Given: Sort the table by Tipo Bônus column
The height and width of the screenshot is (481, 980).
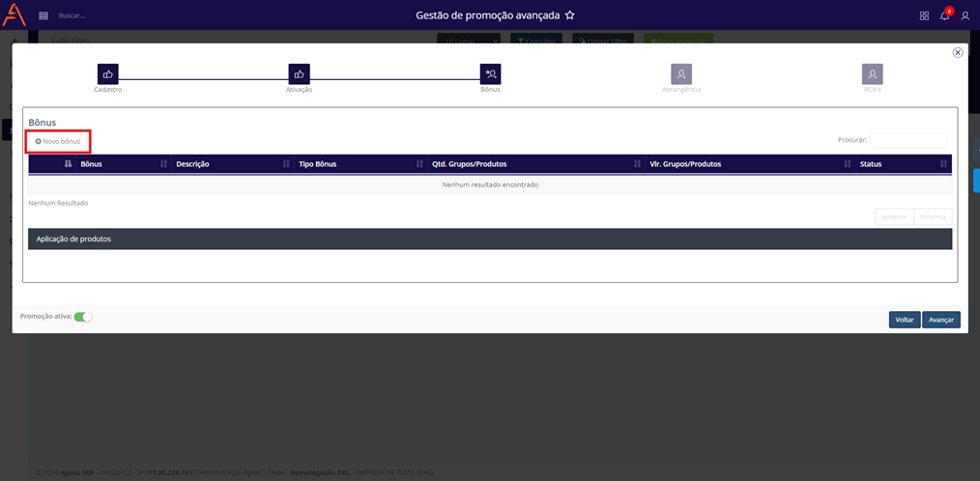Looking at the screenshot, I should pyautogui.click(x=360, y=164).
